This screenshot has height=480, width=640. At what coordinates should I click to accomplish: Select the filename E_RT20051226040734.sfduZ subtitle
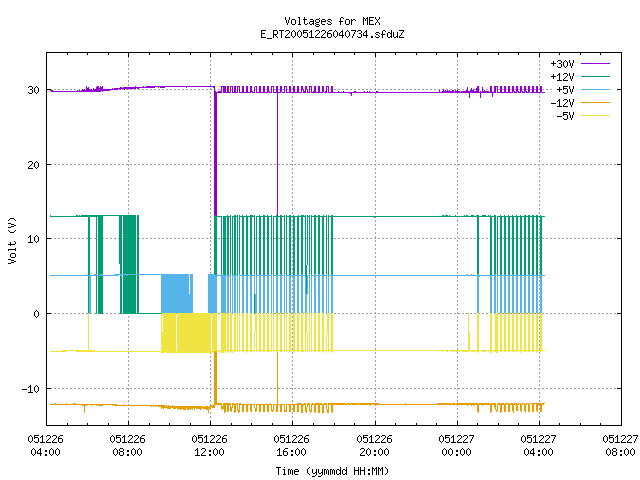[x=332, y=34]
